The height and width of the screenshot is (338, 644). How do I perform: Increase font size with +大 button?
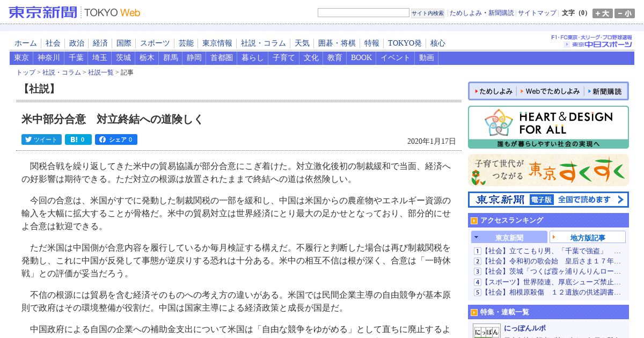(x=603, y=13)
